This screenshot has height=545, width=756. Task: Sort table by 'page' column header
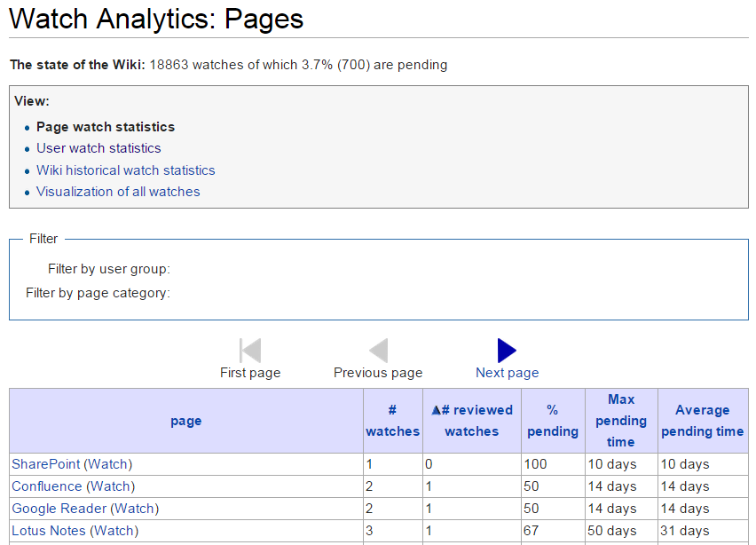pyautogui.click(x=186, y=421)
